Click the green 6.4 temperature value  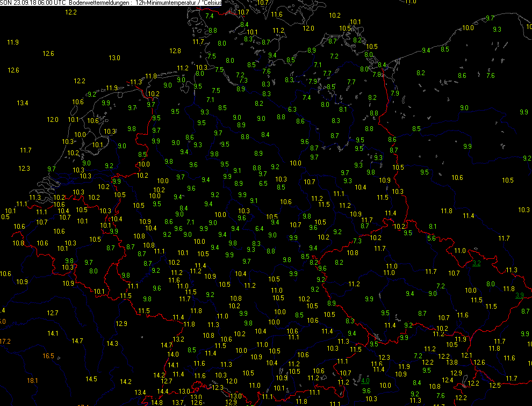[259, 229]
